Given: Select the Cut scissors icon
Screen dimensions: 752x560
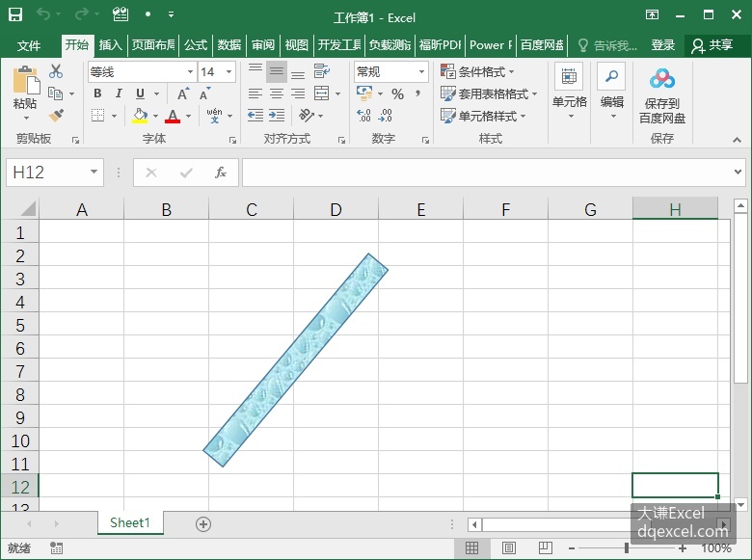Looking at the screenshot, I should (x=56, y=71).
